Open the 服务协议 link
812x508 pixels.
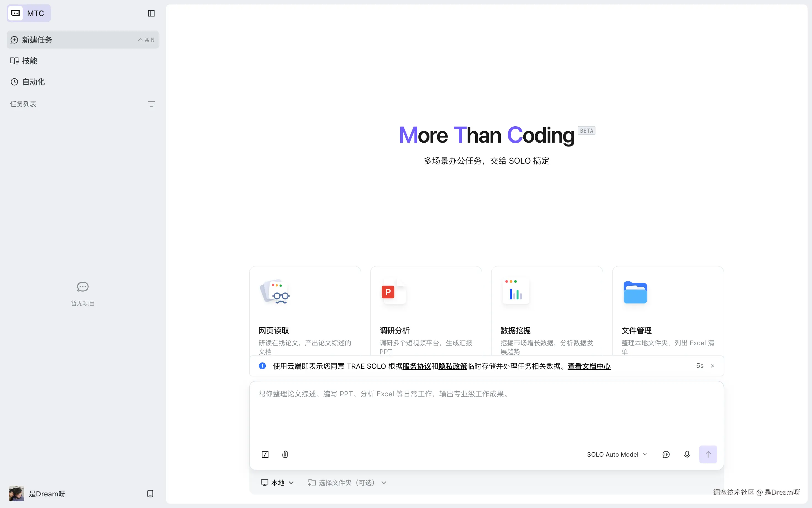point(416,366)
